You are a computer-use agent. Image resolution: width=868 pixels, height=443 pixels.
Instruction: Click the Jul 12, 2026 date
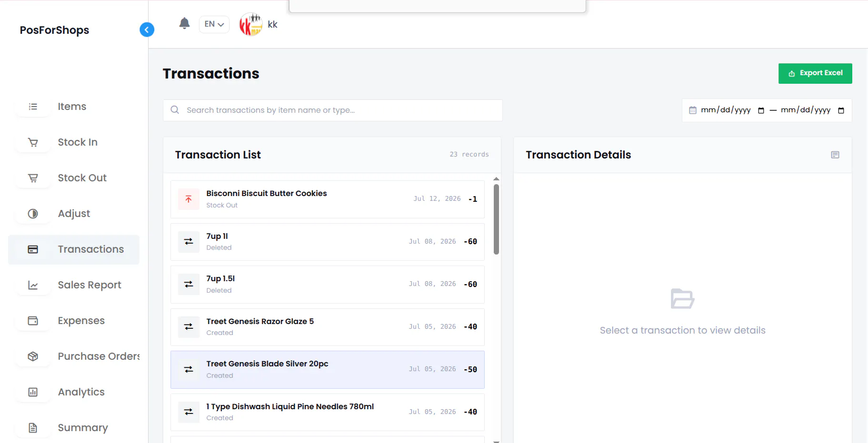[x=437, y=199]
